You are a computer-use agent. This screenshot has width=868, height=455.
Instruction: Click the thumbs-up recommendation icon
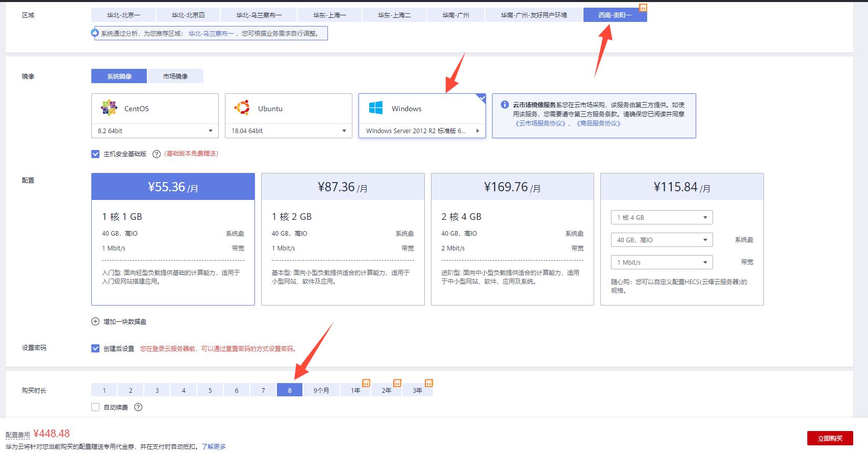click(95, 33)
